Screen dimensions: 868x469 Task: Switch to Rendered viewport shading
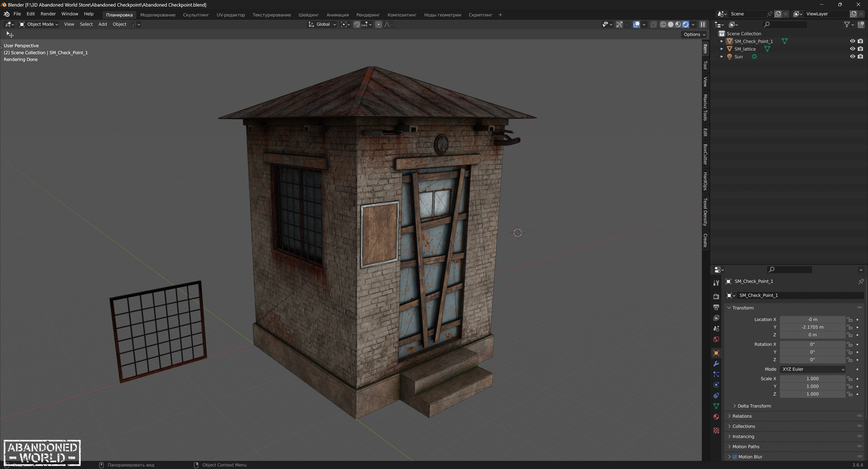(685, 24)
